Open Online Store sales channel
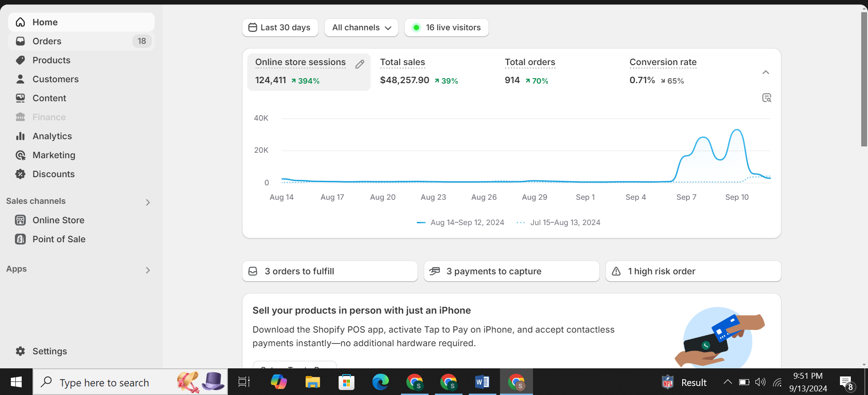The height and width of the screenshot is (395, 868). [x=81, y=220]
